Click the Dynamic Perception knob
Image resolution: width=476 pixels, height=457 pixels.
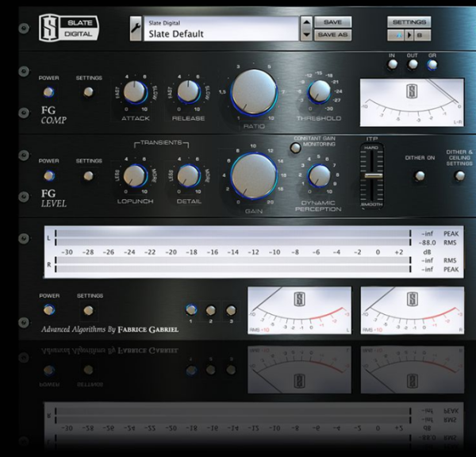[319, 175]
